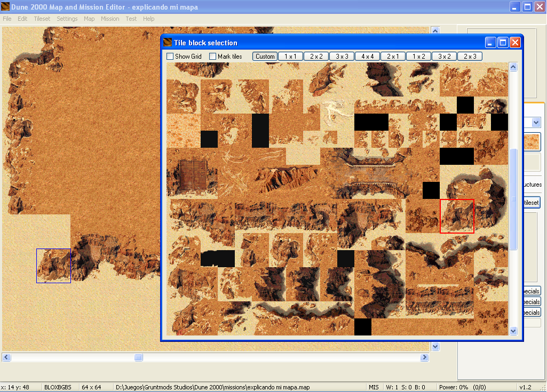Select the 1 x 1 tile block size
The height and width of the screenshot is (392, 547).
pyautogui.click(x=290, y=56)
